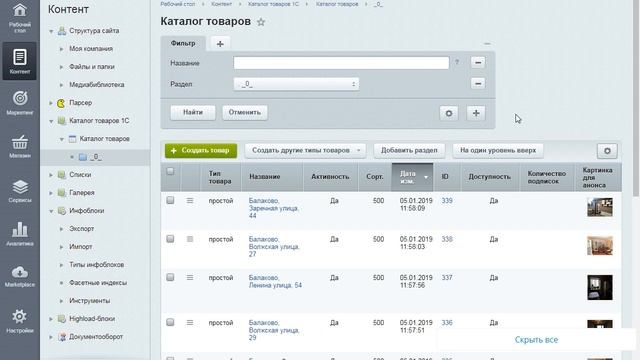Image resolution: width=640 pixels, height=360 pixels.
Task: Sort by the Сорт. column header
Action: [375, 177]
